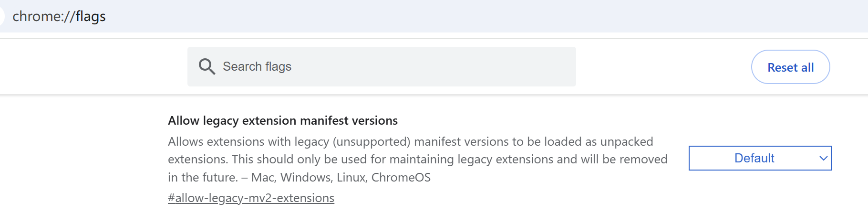868x214 pixels.
Task: Click the word 'flags' in the address bar URL
Action: tap(91, 16)
